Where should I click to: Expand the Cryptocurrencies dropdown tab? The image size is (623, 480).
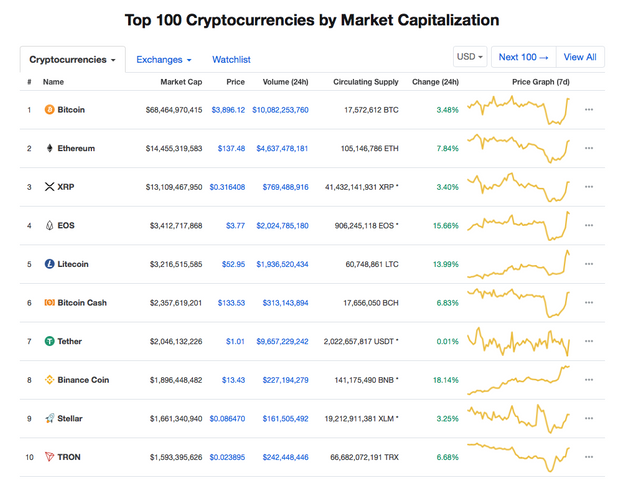coord(72,60)
